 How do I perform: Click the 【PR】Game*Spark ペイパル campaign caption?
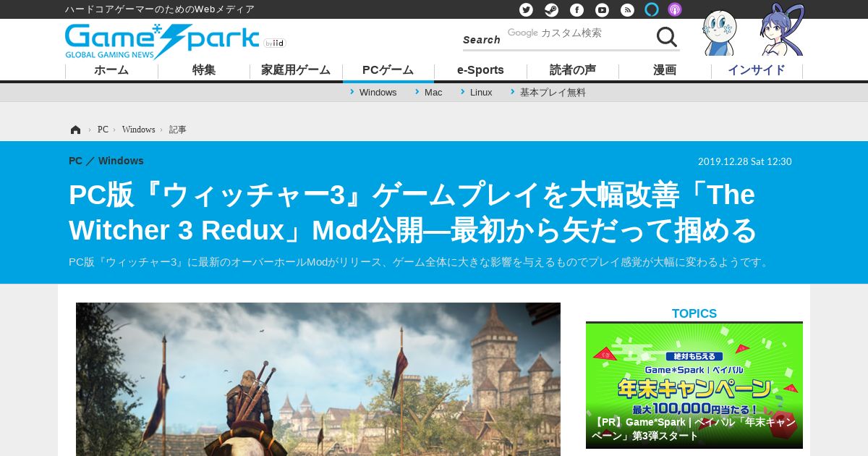coord(694,428)
